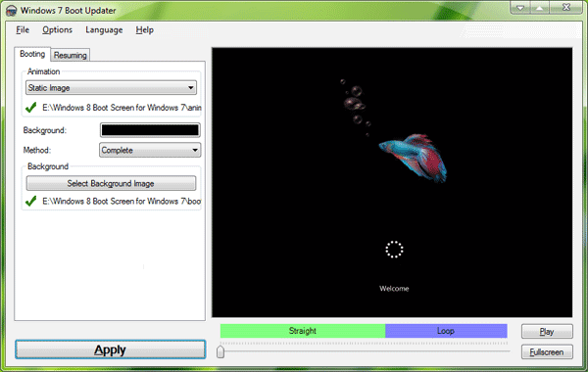Click the 'Method:' label

37,150
